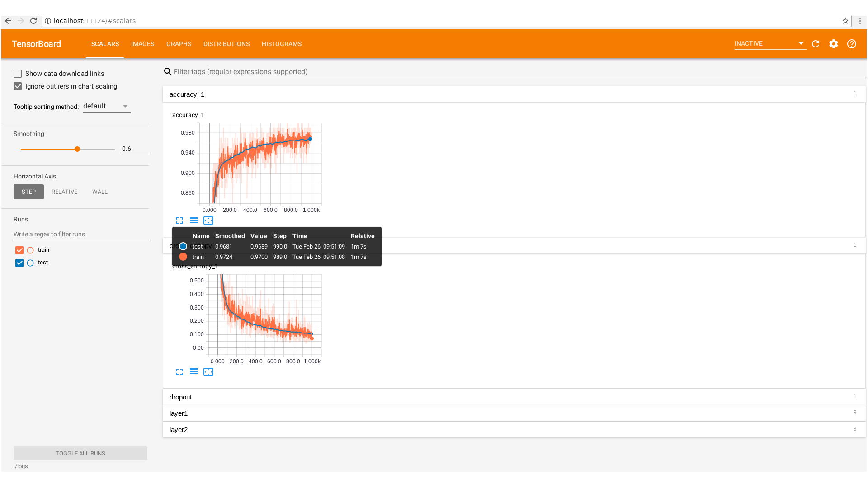This screenshot has height=488, width=868.
Task: Open TensorBoard settings gear
Action: (x=834, y=44)
